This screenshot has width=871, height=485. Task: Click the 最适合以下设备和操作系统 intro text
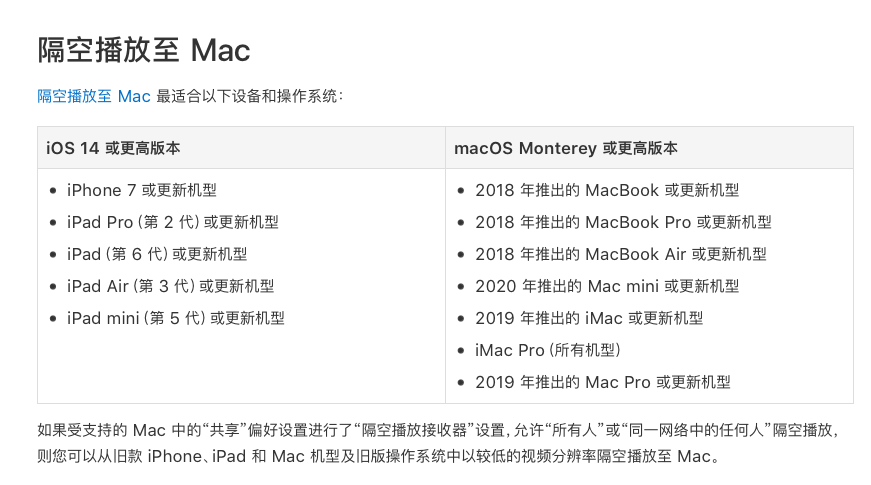[x=250, y=96]
